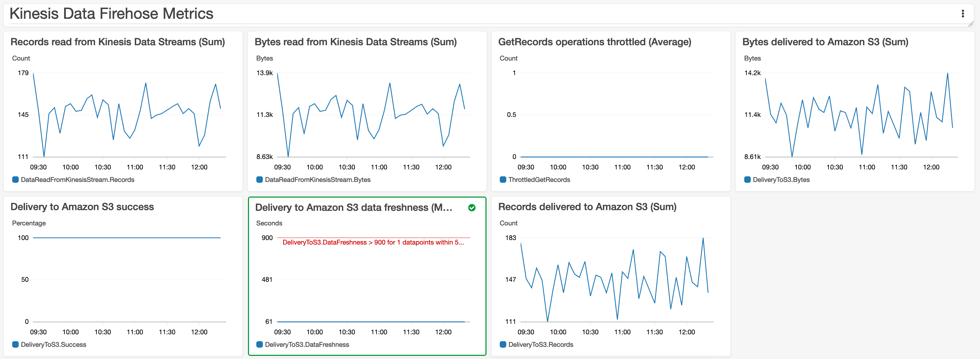Click 11:00 tick on Bytes delivered chart

tap(866, 167)
